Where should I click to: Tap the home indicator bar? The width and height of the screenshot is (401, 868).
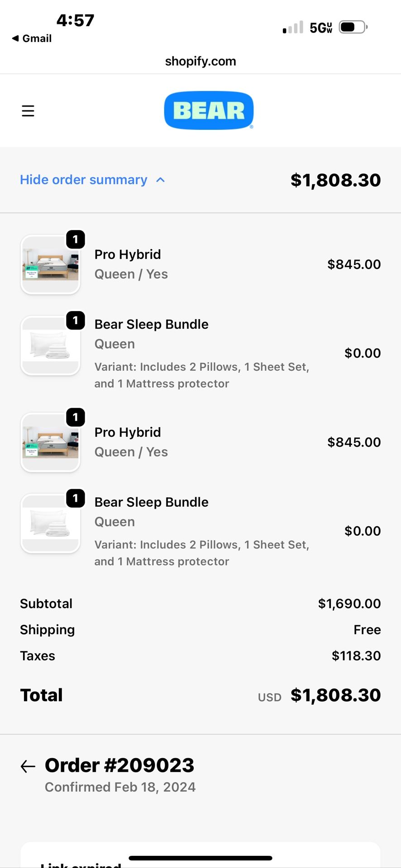coord(200,858)
